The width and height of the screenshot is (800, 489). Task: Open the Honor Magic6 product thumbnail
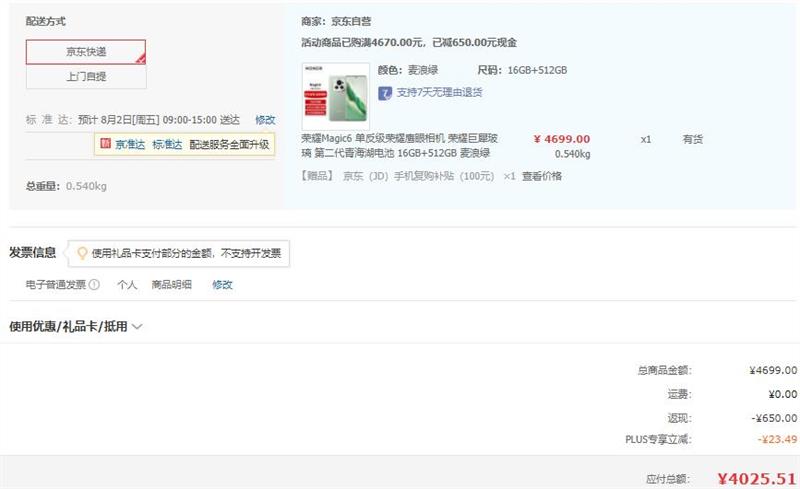coord(336,96)
